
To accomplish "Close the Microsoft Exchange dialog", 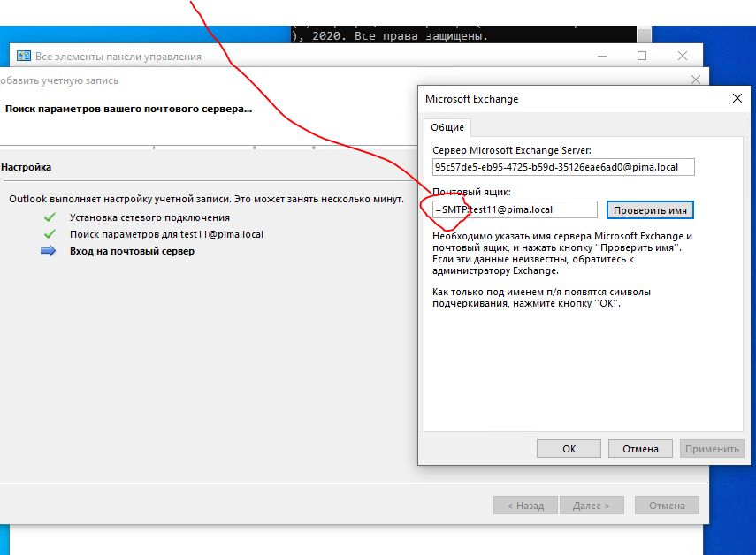I will coord(737,98).
